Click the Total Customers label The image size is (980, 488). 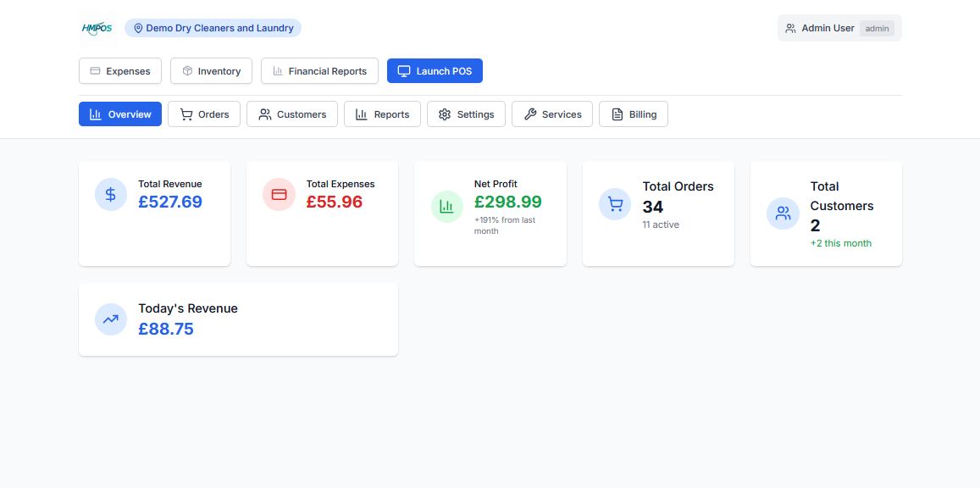842,197
